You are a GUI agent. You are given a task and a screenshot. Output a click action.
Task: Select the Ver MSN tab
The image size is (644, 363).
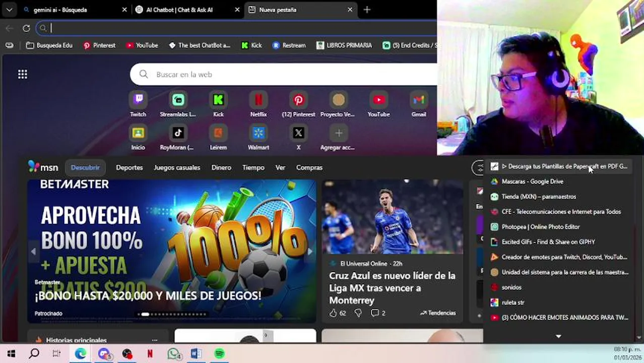click(280, 167)
